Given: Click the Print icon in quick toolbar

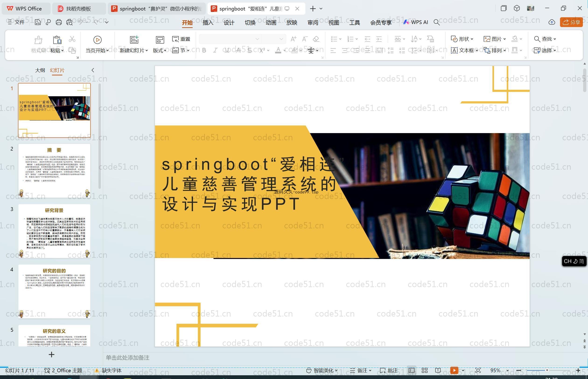Looking at the screenshot, I should pos(59,22).
